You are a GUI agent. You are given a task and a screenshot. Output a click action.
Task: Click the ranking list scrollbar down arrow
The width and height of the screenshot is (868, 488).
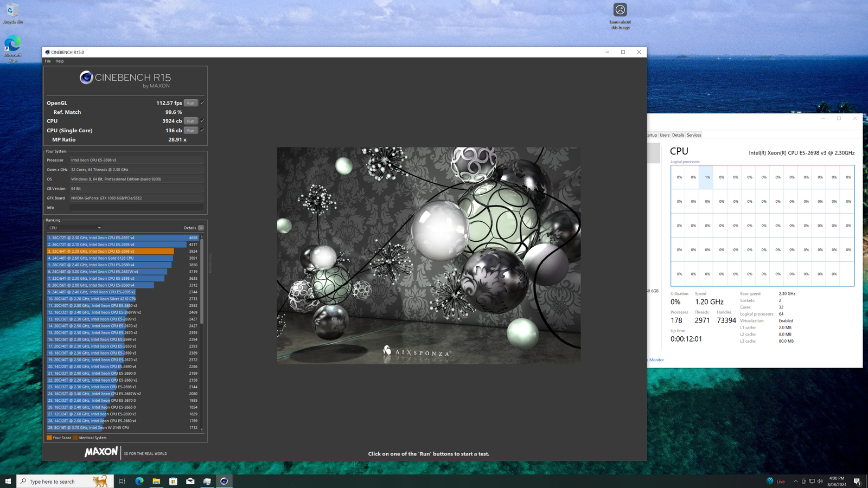click(202, 430)
